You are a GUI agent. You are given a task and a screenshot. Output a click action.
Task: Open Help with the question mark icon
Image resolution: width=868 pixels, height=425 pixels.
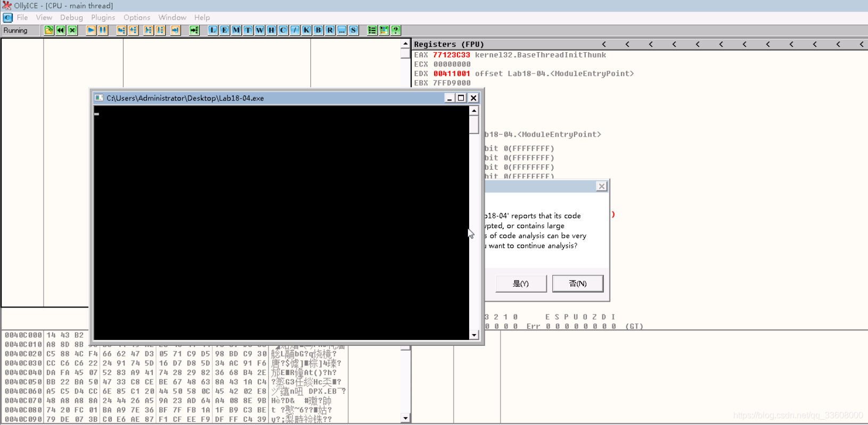click(396, 30)
